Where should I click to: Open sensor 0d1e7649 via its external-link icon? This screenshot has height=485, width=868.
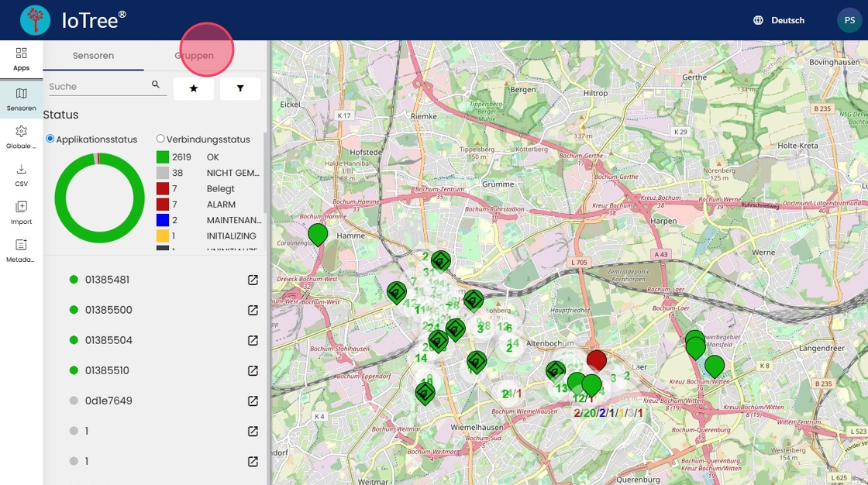click(x=253, y=401)
